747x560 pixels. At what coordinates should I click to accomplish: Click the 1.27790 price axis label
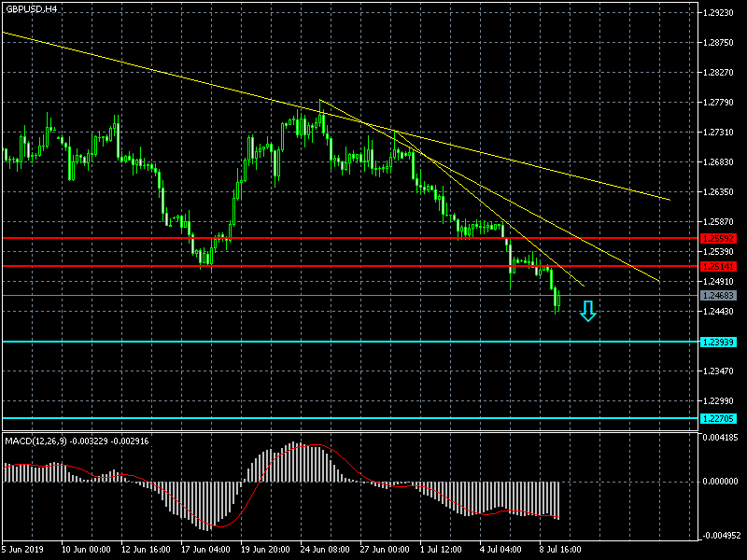pyautogui.click(x=718, y=103)
